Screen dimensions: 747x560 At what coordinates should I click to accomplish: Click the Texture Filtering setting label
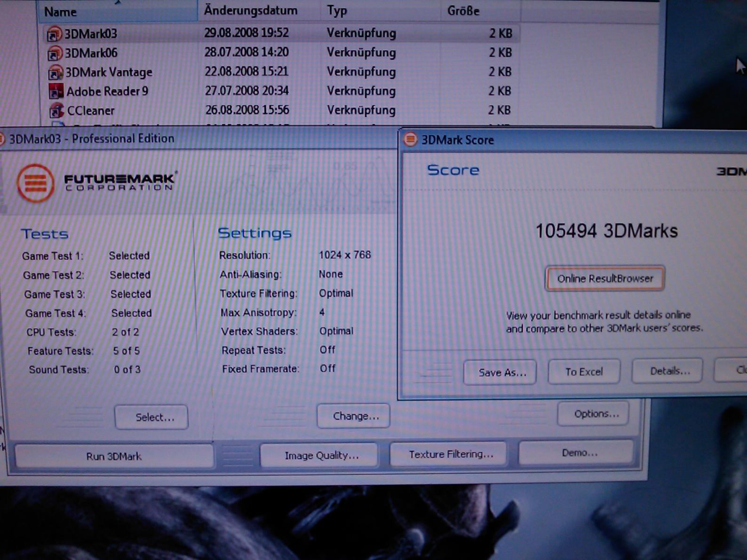[x=258, y=294]
